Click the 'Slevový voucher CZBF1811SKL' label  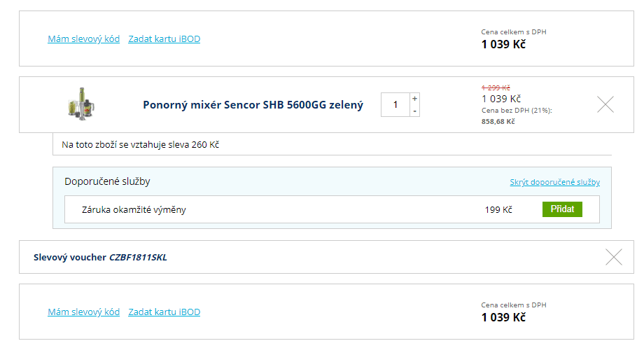point(100,257)
